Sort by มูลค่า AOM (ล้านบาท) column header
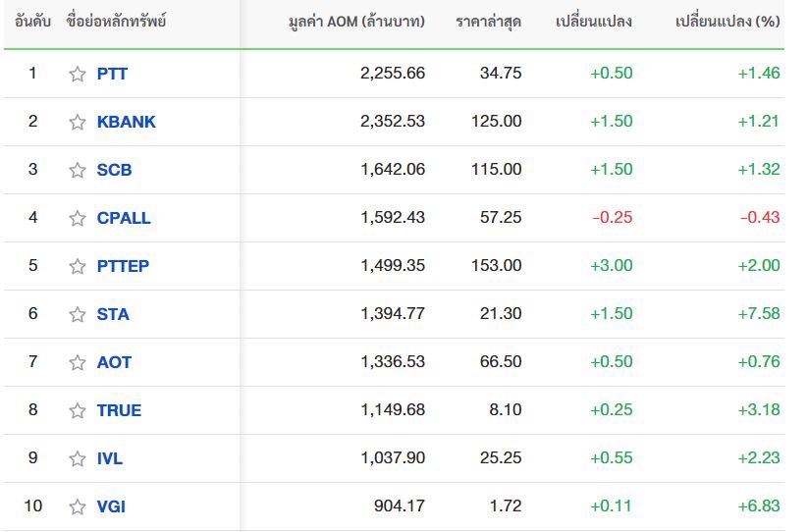Screen dimensions: 809x532 point(356,22)
